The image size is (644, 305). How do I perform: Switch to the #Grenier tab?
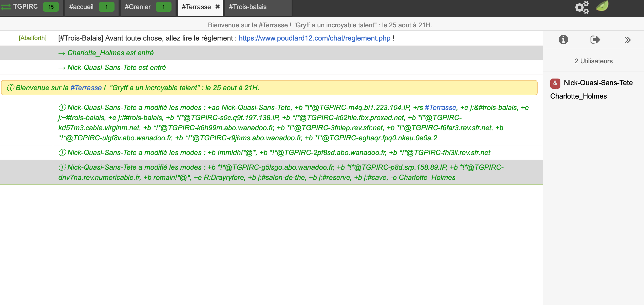pyautogui.click(x=138, y=7)
